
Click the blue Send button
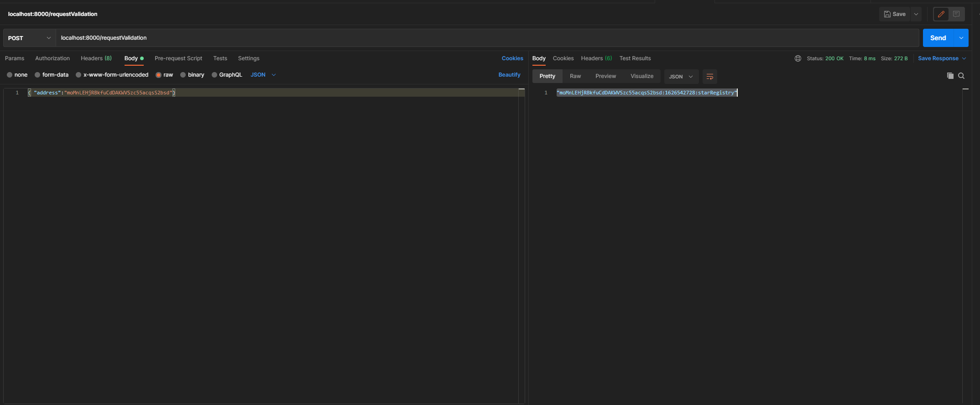(x=938, y=38)
